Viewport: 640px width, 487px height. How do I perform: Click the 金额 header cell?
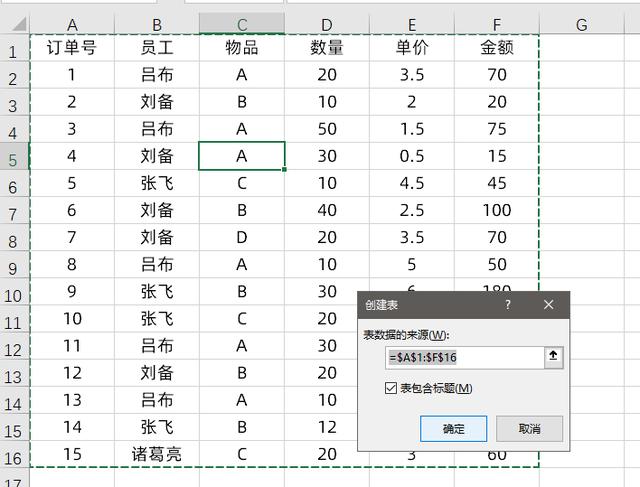coord(496,48)
